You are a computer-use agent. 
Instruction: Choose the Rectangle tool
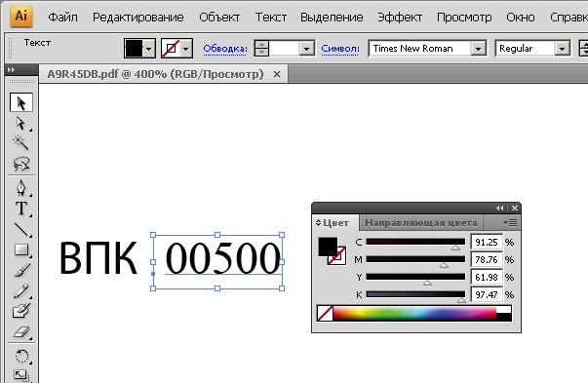pos(21,249)
